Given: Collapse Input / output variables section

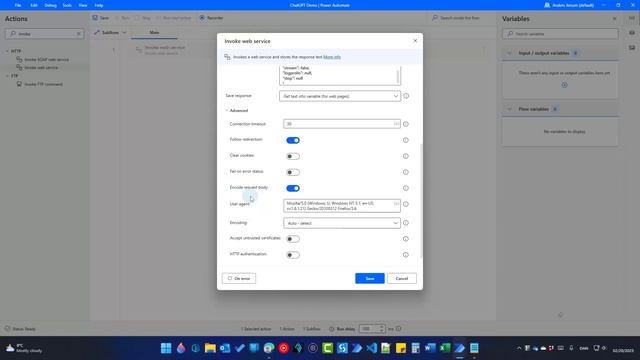Looking at the screenshot, I should pyautogui.click(x=509, y=53).
